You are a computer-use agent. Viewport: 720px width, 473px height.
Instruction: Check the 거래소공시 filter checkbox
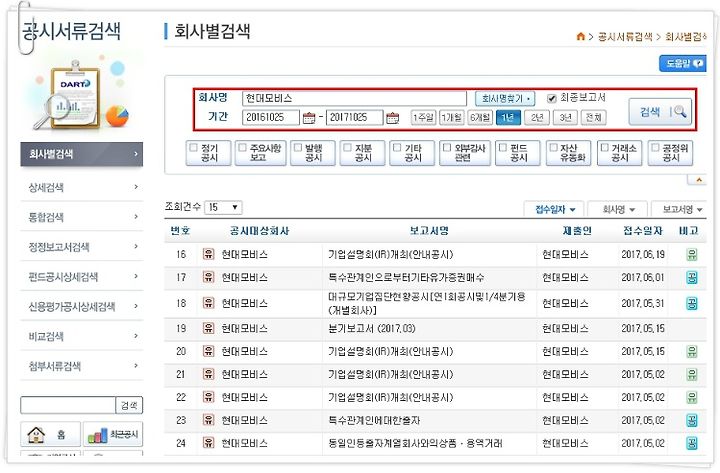tap(604, 148)
